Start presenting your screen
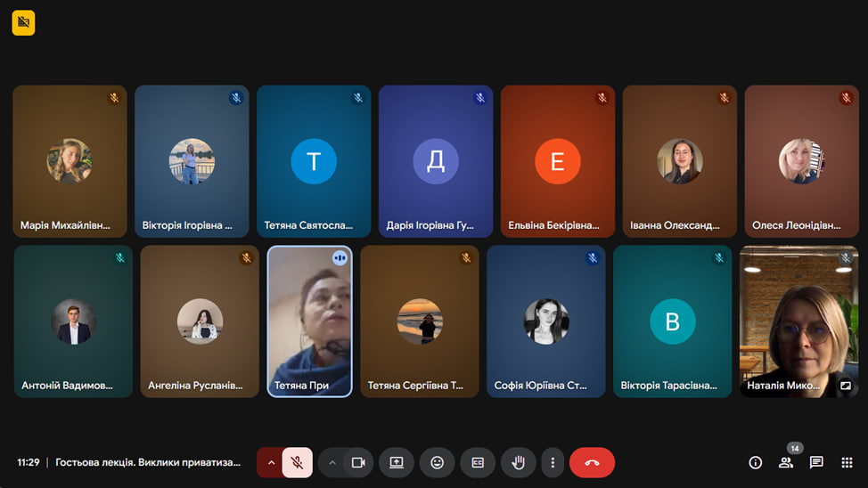Screen dimensions: 868x488 coord(397,462)
